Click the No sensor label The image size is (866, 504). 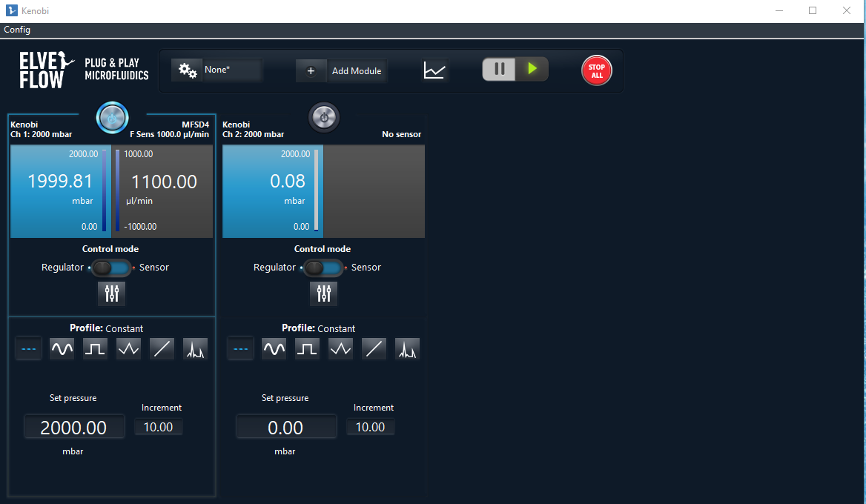[x=402, y=134]
